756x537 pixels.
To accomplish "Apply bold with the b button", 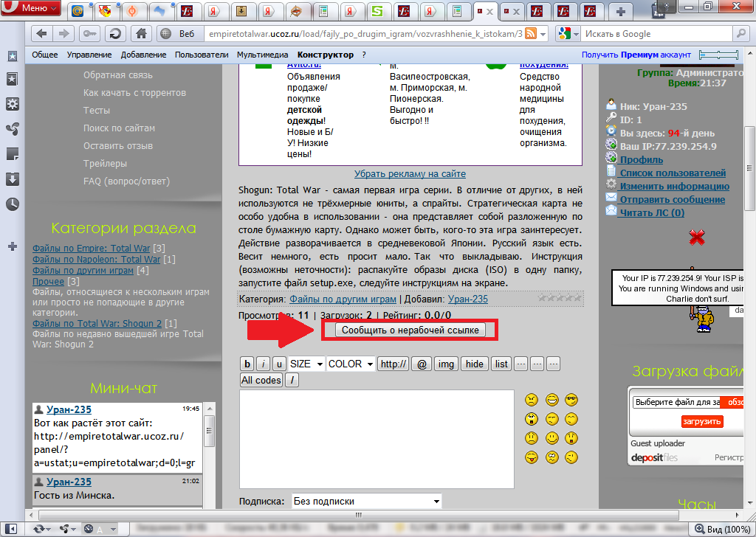I will coord(247,364).
